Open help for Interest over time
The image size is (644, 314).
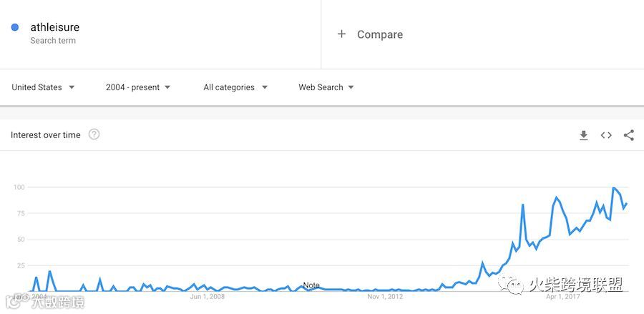(x=94, y=134)
